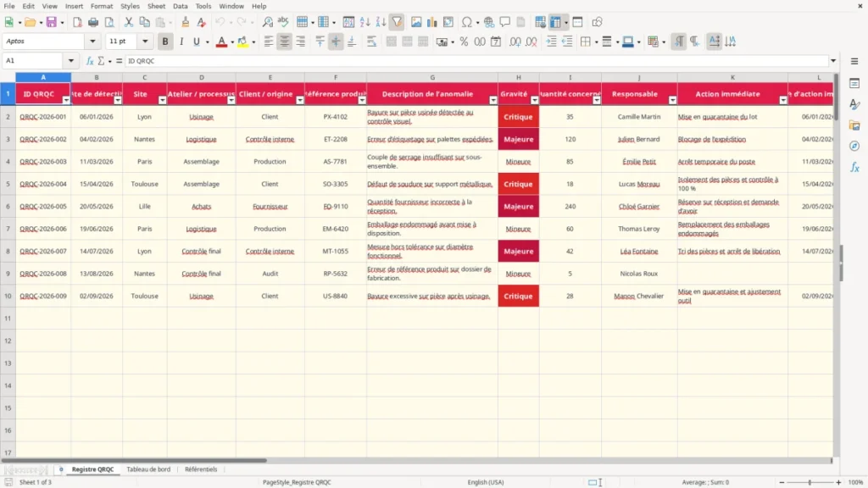The image size is (868, 488).
Task: Adjust the zoom slider in status bar
Action: pos(810,482)
